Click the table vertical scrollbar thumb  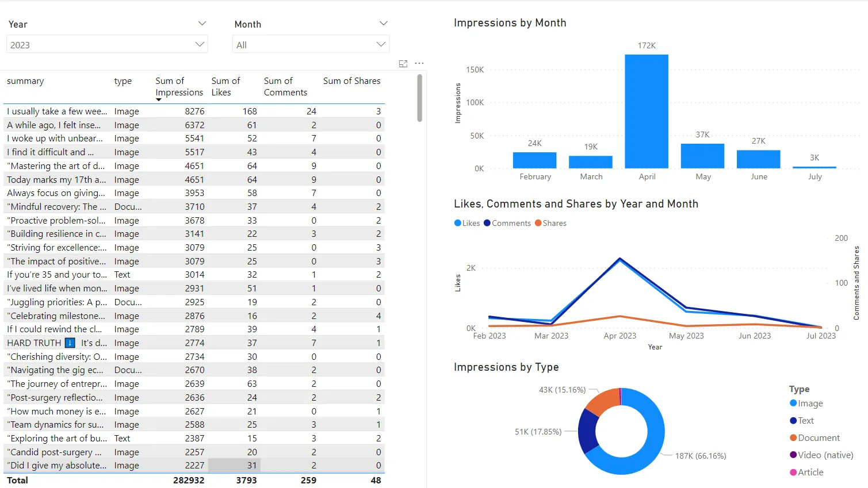click(420, 98)
